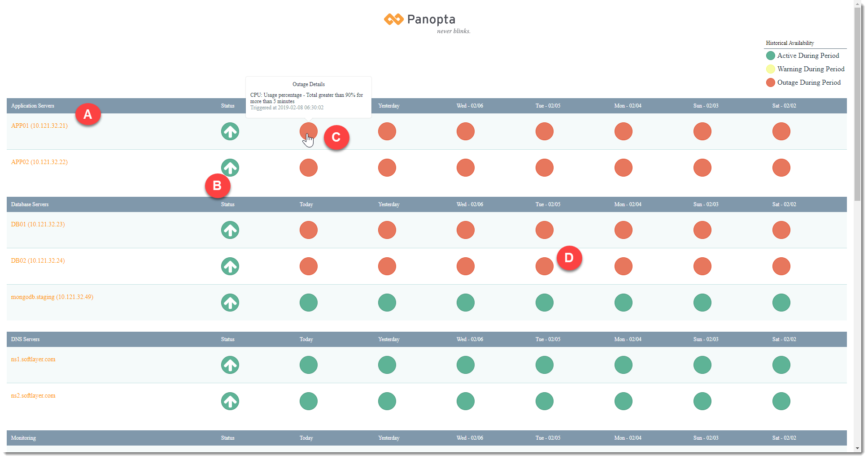This screenshot has width=868, height=459.
Task: Open the DB02 (10.121.32.24) server link
Action: click(38, 261)
